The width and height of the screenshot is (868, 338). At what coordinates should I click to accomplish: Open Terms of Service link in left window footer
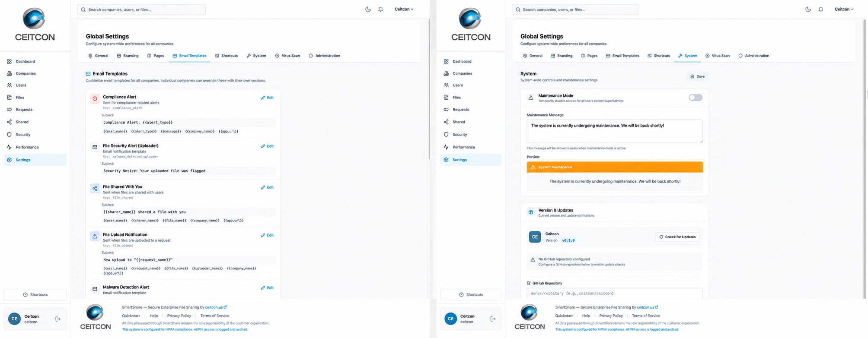[x=215, y=316]
